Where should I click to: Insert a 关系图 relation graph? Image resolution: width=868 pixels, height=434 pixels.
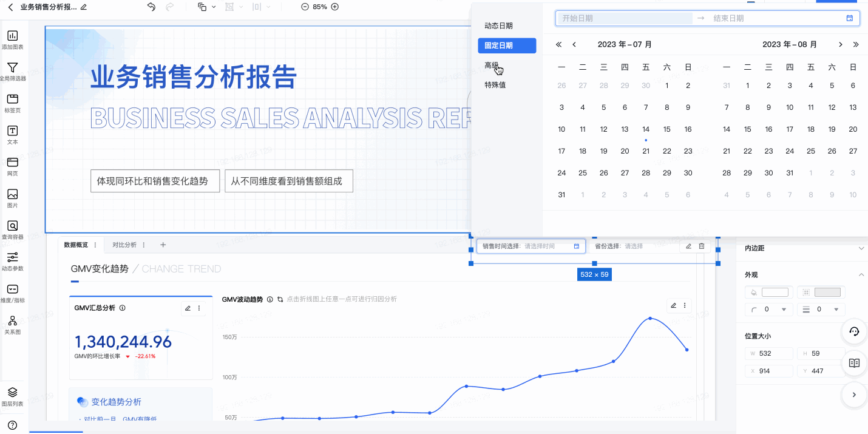(x=12, y=324)
